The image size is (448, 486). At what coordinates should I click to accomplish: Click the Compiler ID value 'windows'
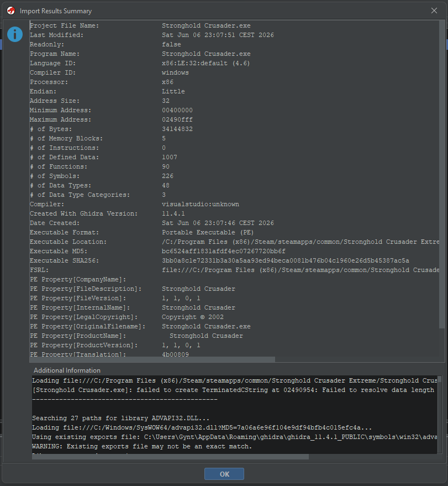[175, 72]
